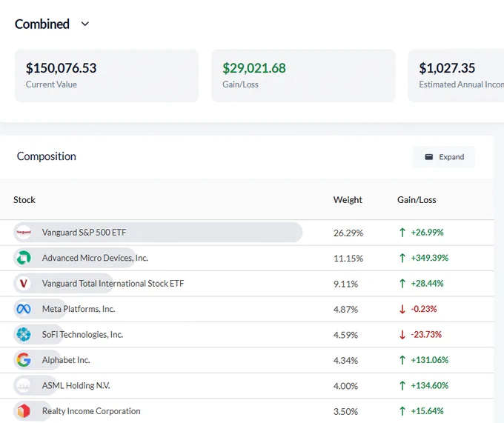Select the $150,076.53 Current Value card
Screen dimensions: 504x423
107,76
